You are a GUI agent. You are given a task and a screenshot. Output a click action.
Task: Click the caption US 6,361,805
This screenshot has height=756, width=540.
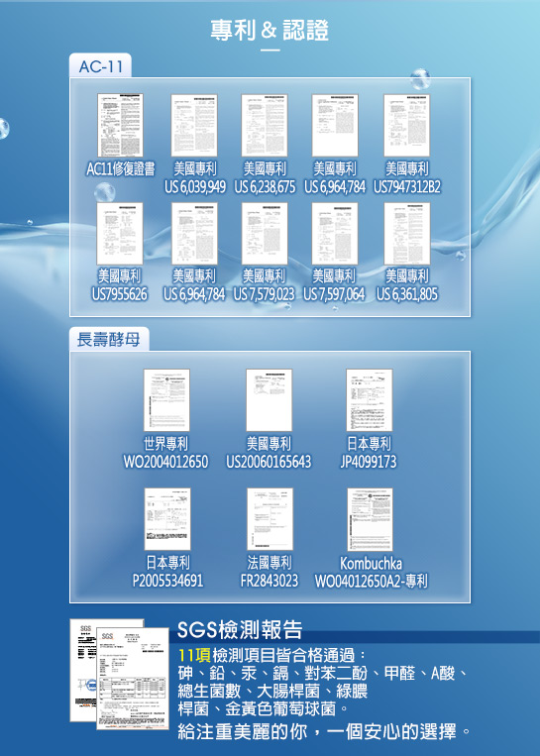[407, 294]
